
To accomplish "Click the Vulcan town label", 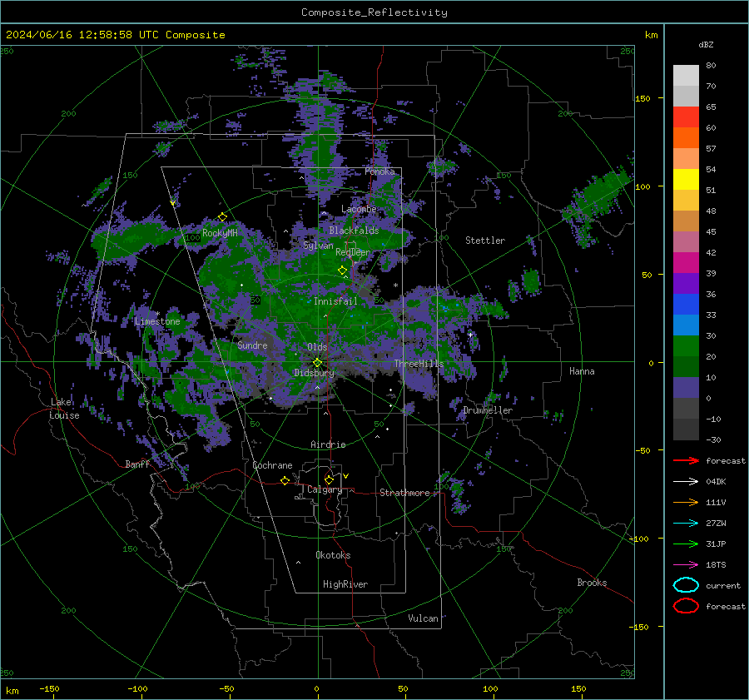I will [x=423, y=618].
